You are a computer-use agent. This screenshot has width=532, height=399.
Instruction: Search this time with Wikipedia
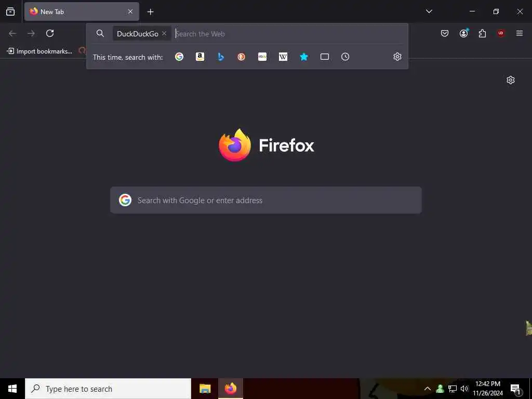(283, 57)
